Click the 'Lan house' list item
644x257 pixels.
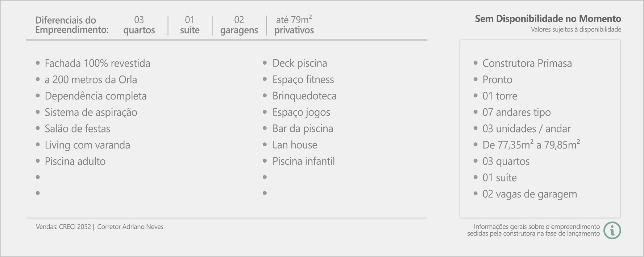click(x=295, y=145)
